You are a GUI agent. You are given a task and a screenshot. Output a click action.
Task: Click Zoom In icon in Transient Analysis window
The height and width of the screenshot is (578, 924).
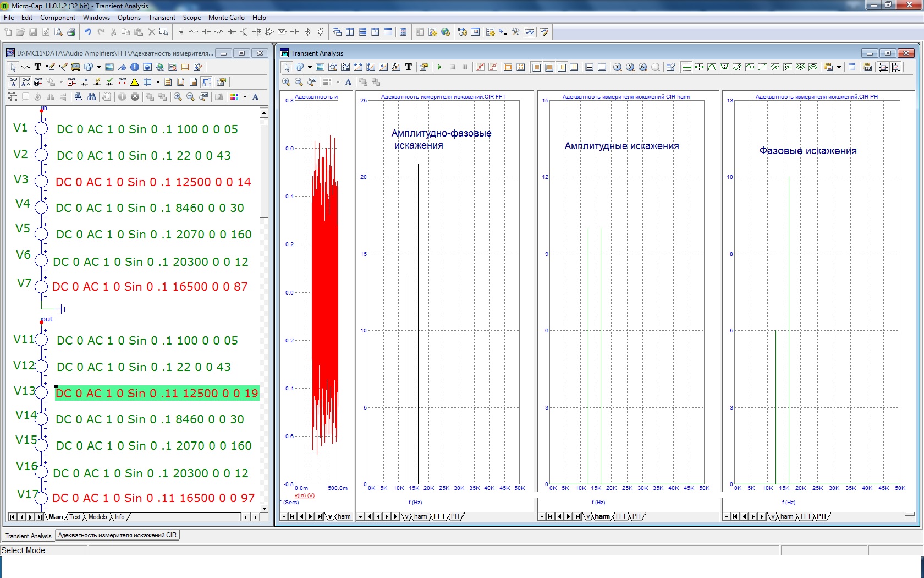pos(286,82)
